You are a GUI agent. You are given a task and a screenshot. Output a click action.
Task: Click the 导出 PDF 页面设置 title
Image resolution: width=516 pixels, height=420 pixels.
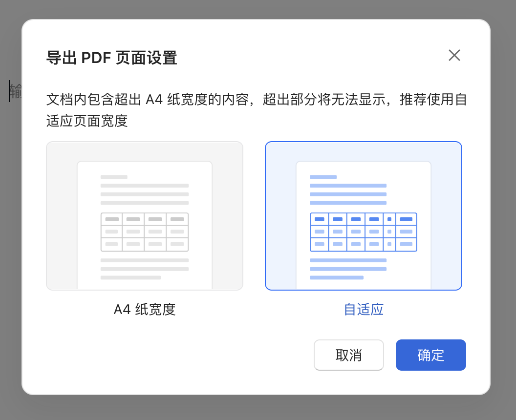[111, 58]
